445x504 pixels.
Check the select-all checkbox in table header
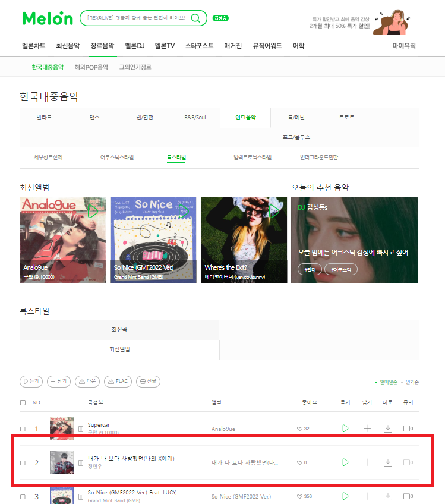coord(23,402)
